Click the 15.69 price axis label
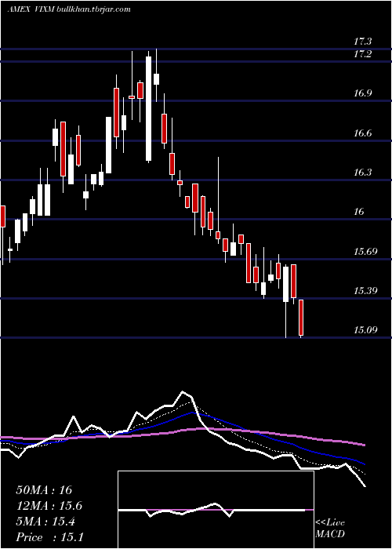This screenshot has height=549, width=392. pos(365,252)
